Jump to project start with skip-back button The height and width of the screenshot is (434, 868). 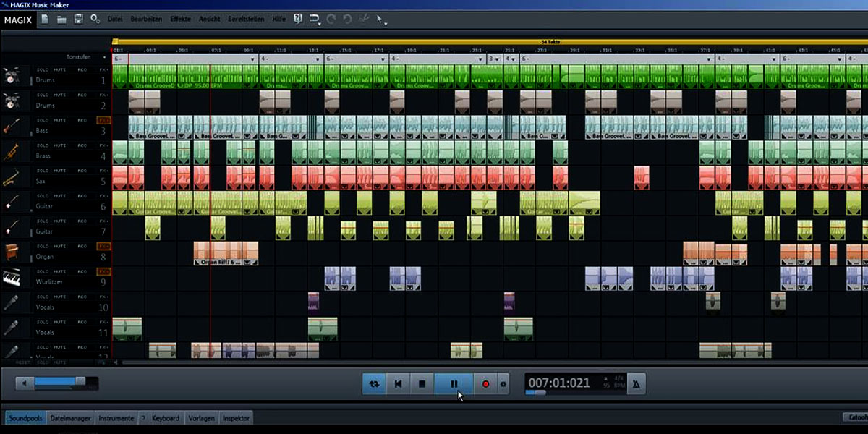pyautogui.click(x=398, y=384)
